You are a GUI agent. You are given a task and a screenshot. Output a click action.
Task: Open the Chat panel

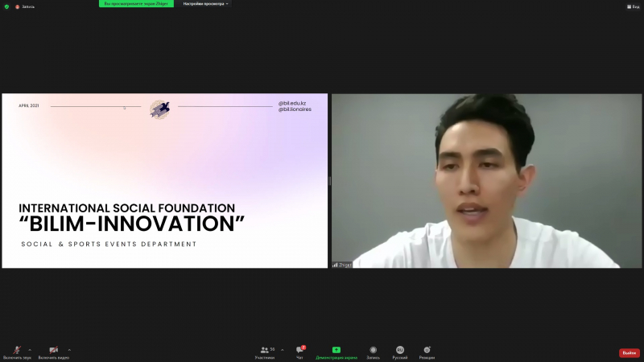[x=299, y=352]
